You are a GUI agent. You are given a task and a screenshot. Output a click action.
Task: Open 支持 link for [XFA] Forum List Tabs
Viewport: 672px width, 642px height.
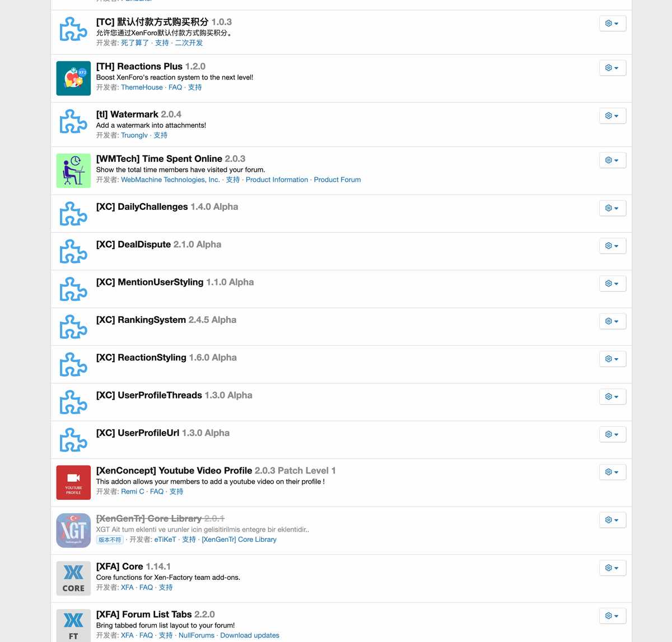coord(166,635)
